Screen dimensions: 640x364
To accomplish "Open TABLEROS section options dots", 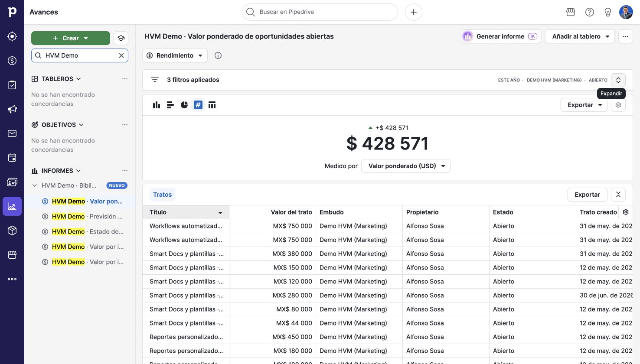I will point(125,79).
